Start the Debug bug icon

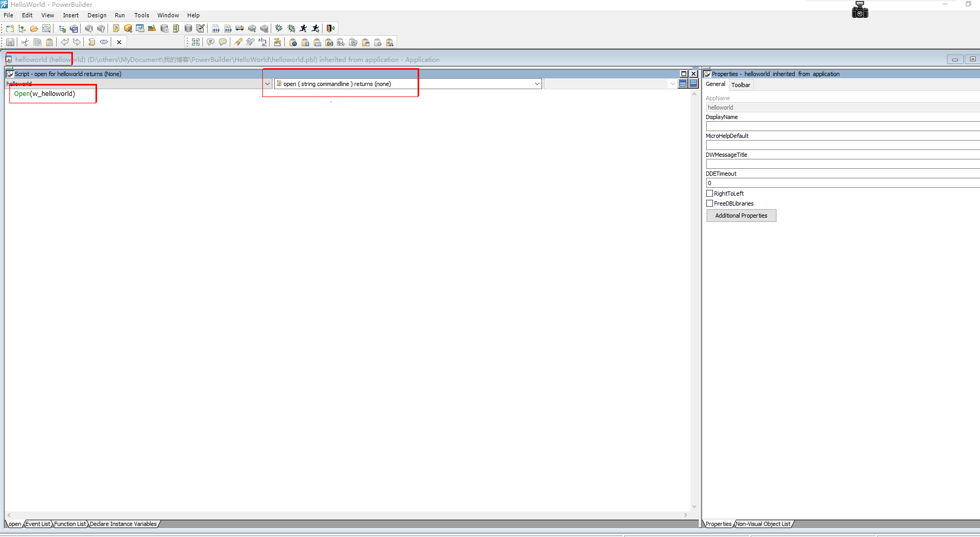tap(279, 28)
